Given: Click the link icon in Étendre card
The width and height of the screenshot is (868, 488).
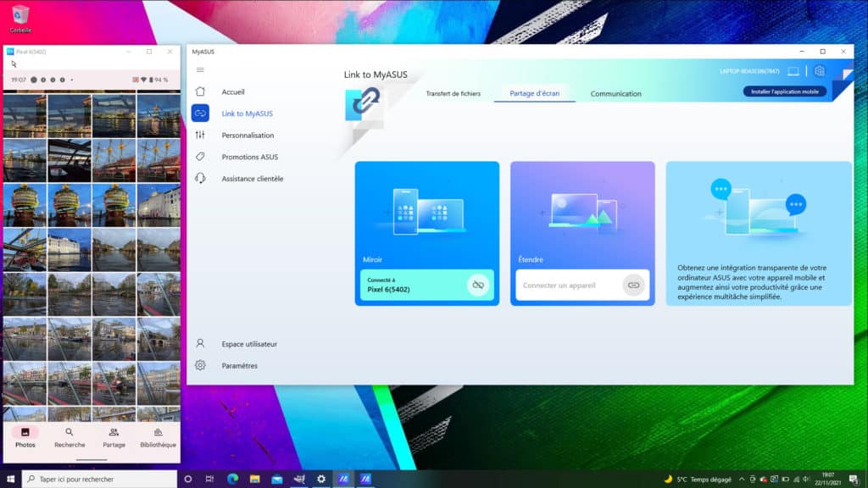Looking at the screenshot, I should click(x=633, y=285).
